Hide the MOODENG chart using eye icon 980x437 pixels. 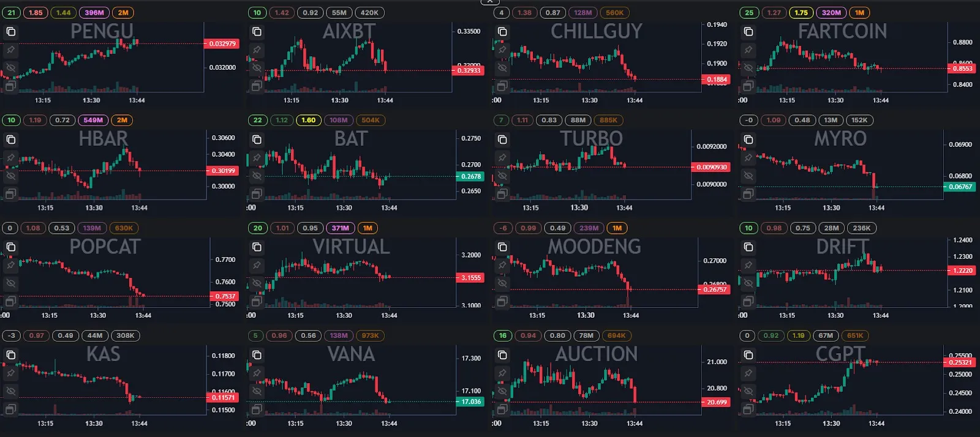[x=502, y=283]
